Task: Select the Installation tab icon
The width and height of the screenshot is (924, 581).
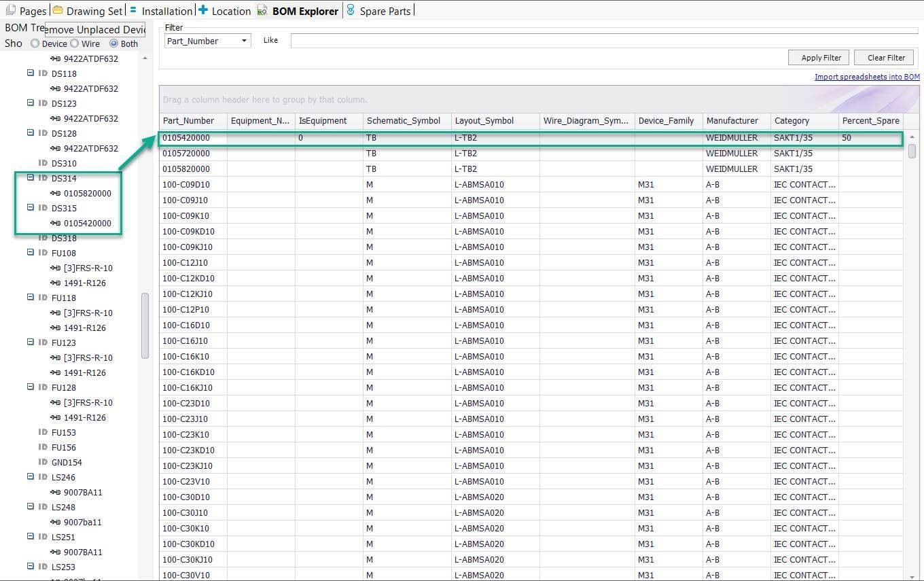Action: 134,10
